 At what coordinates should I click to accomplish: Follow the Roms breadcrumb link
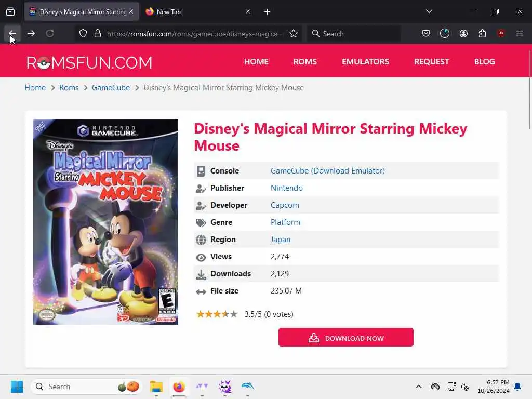point(69,88)
